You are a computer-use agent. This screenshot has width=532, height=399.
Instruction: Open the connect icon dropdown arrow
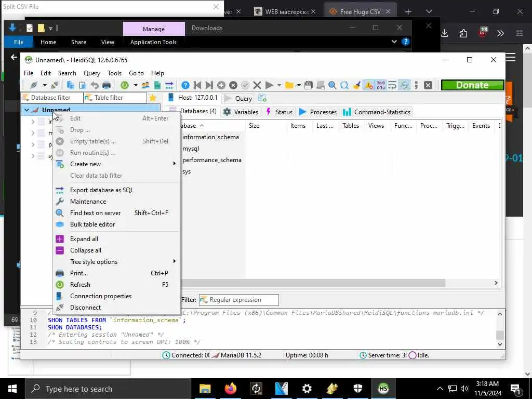(x=45, y=85)
